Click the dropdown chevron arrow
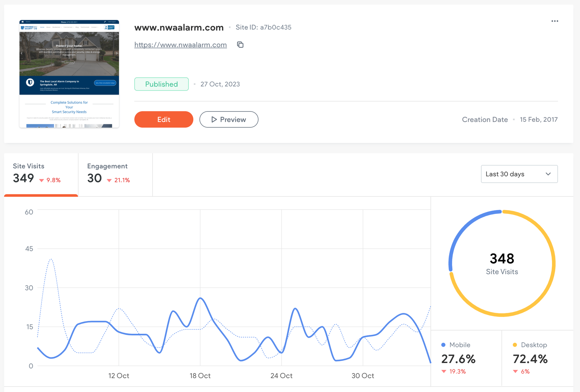 pos(548,174)
